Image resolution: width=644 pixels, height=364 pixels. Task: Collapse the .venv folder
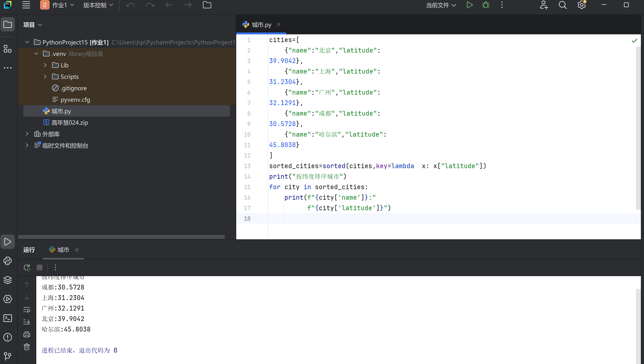(x=36, y=54)
